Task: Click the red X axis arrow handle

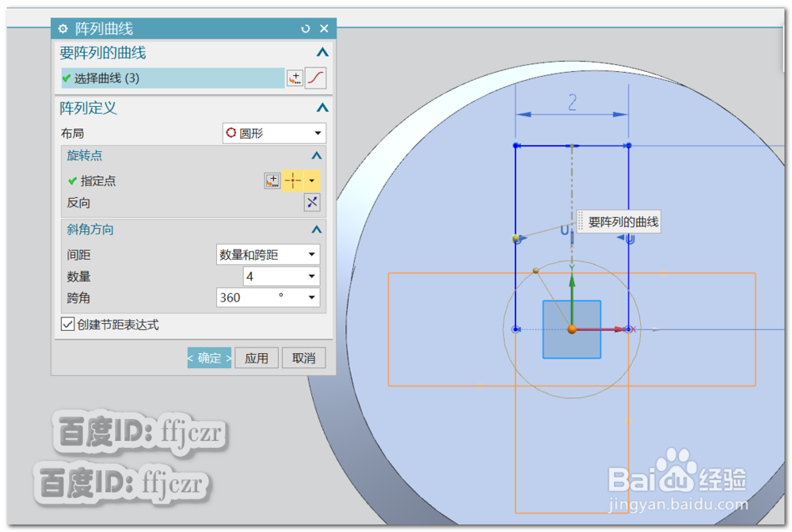Action: coord(619,329)
